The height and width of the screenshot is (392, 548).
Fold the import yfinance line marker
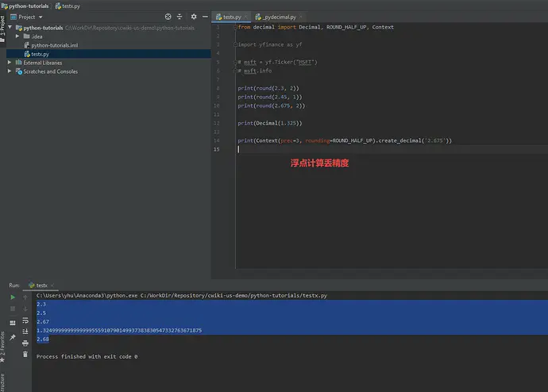click(235, 44)
